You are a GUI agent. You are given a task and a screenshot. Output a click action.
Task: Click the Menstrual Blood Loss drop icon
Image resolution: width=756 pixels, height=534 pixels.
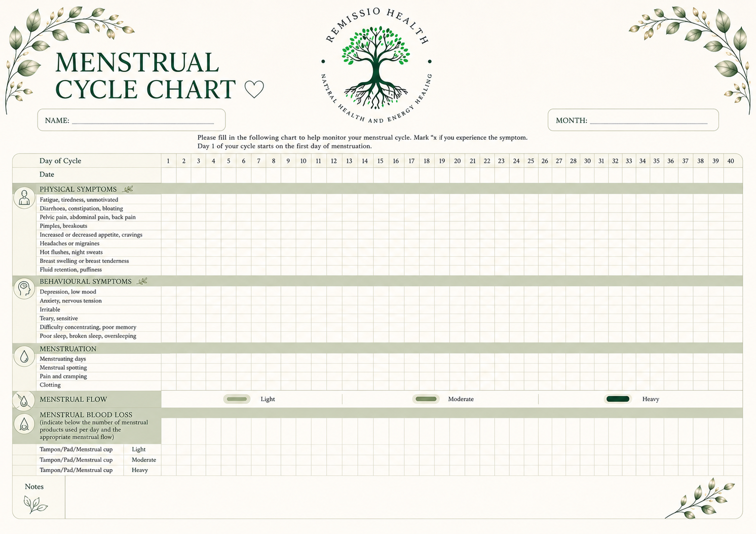click(24, 424)
